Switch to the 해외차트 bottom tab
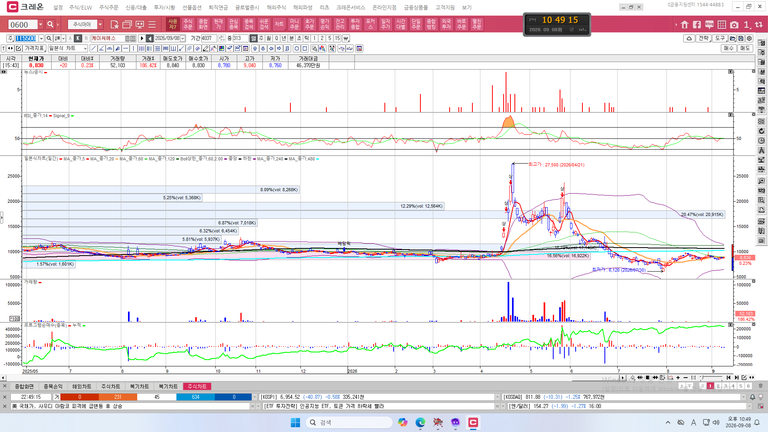768x432 pixels. coord(82,386)
